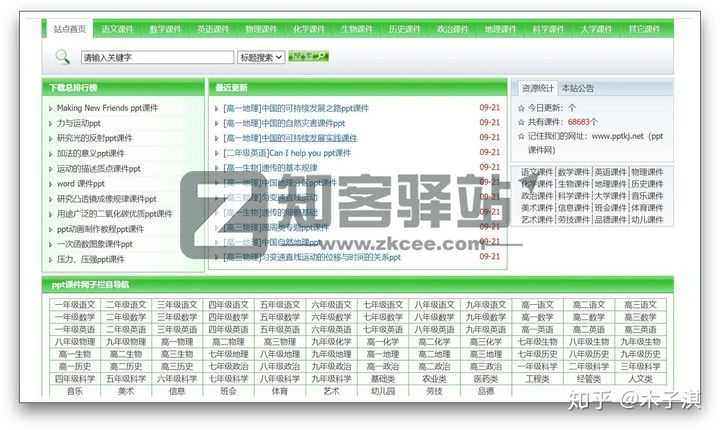Select 一年级语文 in the category table
The image size is (720, 430).
click(x=75, y=305)
